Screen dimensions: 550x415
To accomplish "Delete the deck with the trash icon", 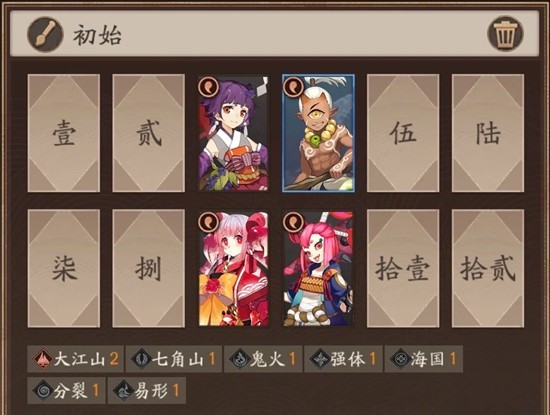I will tap(505, 34).
